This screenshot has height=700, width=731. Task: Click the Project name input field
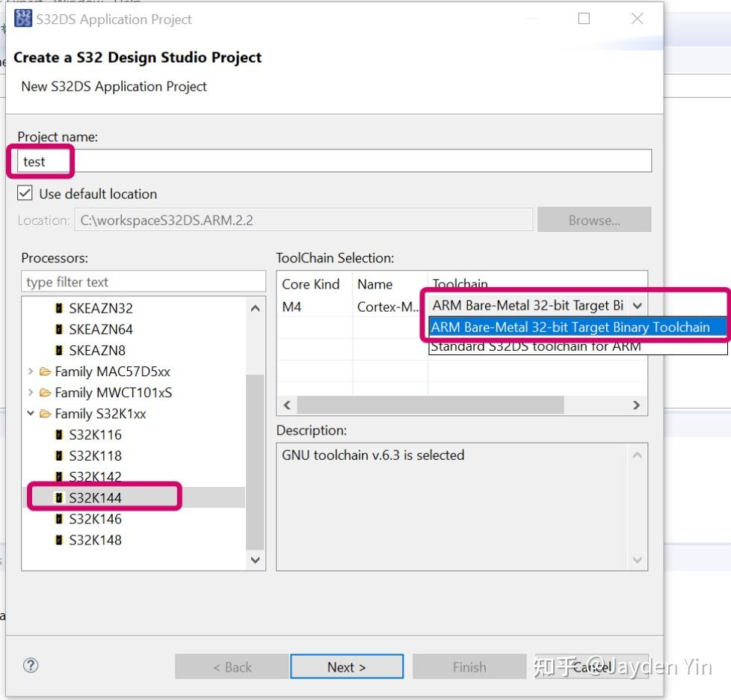point(334,162)
